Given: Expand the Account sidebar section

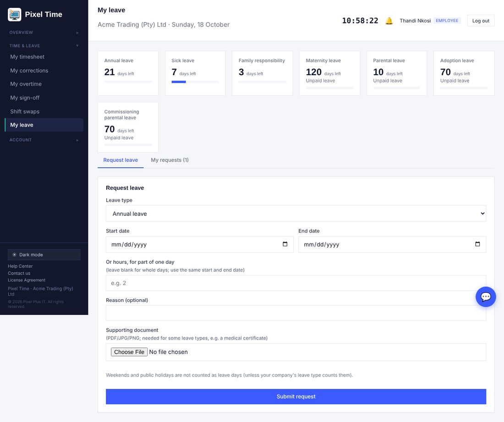Looking at the screenshot, I should (44, 140).
